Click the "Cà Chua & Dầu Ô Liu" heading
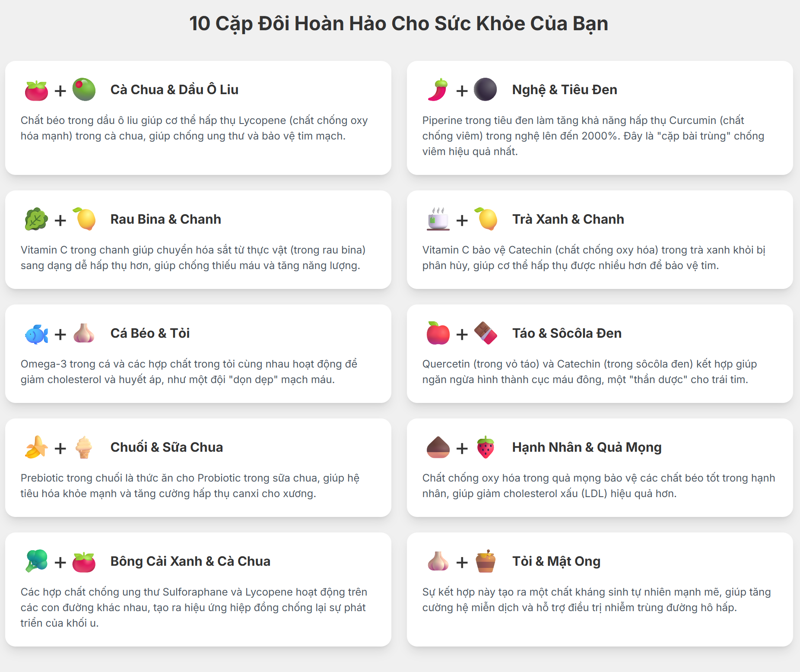 click(x=174, y=89)
